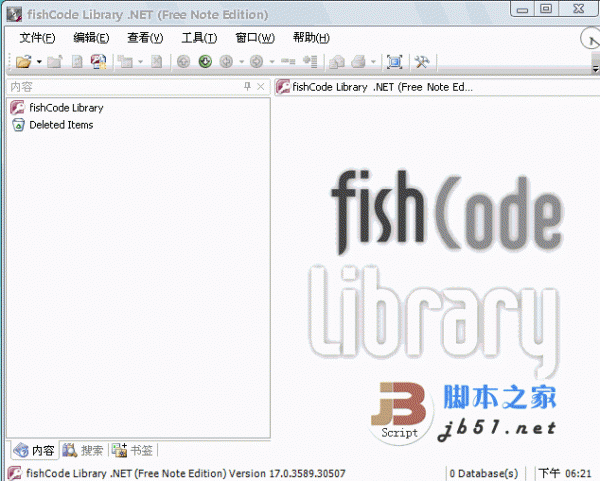This screenshot has height=481, width=600.
Task: Minimize the fishCode Library window
Action: 522,9
